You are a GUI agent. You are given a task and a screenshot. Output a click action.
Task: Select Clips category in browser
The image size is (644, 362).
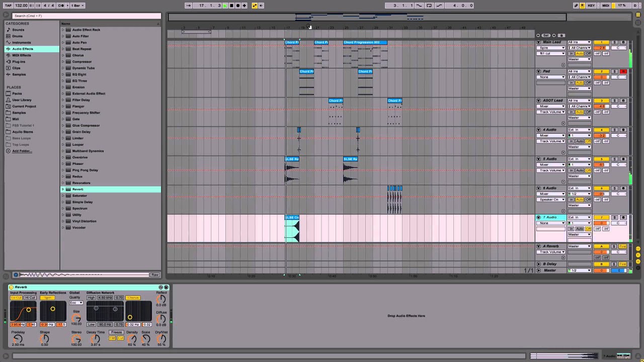click(17, 68)
